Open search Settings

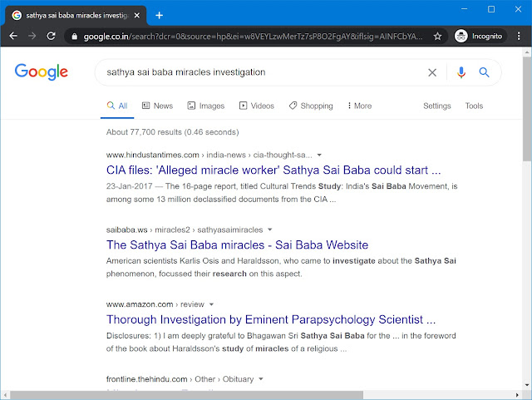click(x=437, y=106)
